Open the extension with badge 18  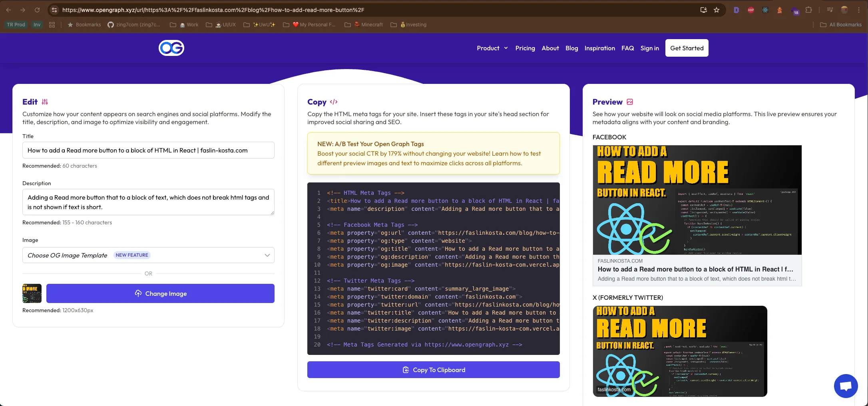point(795,10)
